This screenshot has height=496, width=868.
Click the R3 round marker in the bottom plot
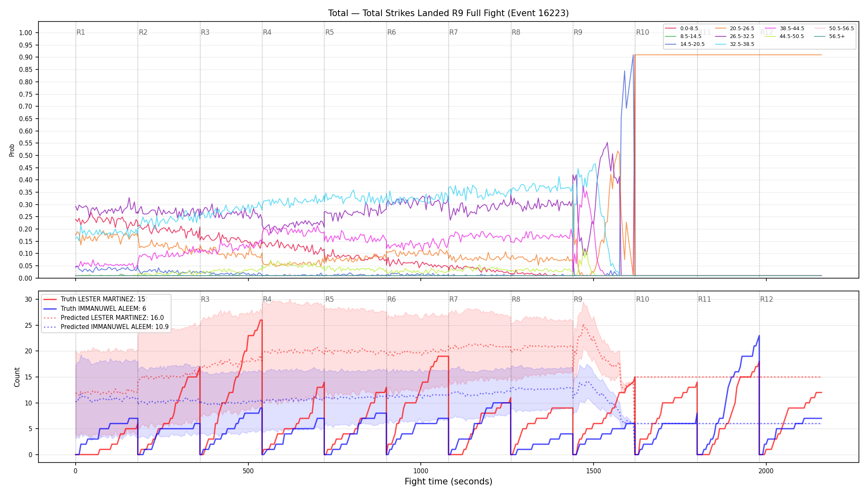205,299
